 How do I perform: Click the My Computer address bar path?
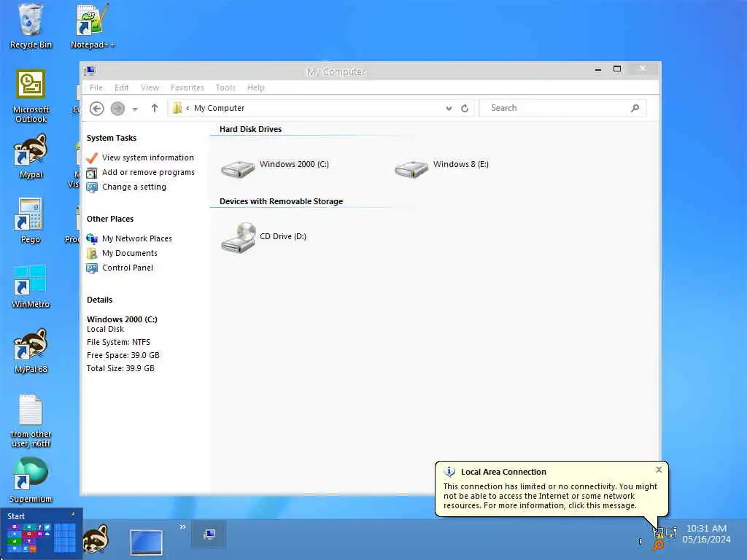tap(219, 108)
